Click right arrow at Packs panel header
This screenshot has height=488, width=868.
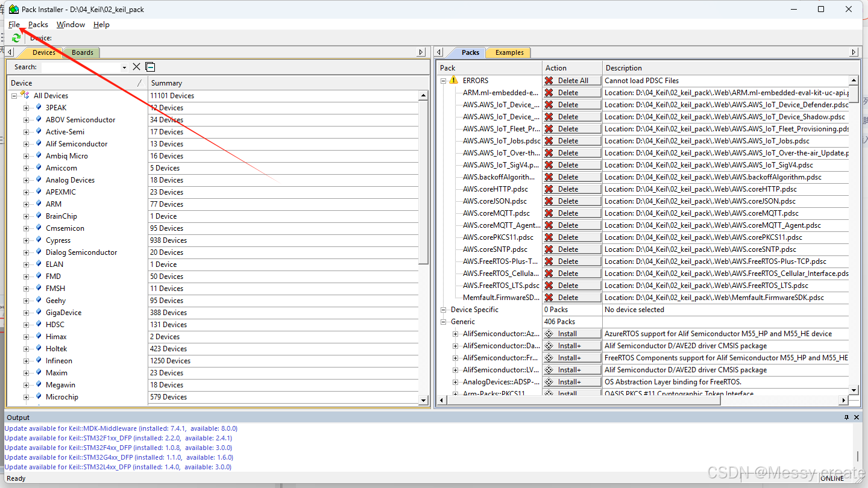[x=853, y=52]
